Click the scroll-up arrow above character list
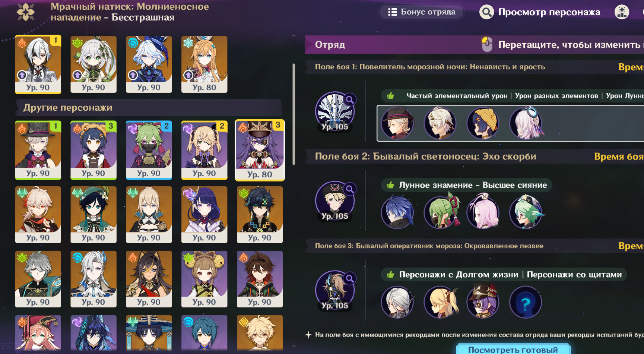This screenshot has width=644, height=354. [x=294, y=36]
